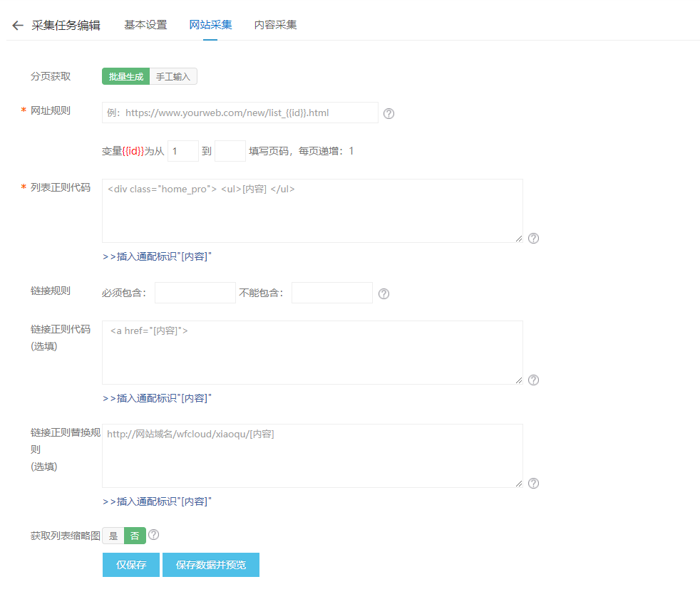Switch to the 基本设置 tab
This screenshot has width=700, height=609.
click(x=145, y=24)
